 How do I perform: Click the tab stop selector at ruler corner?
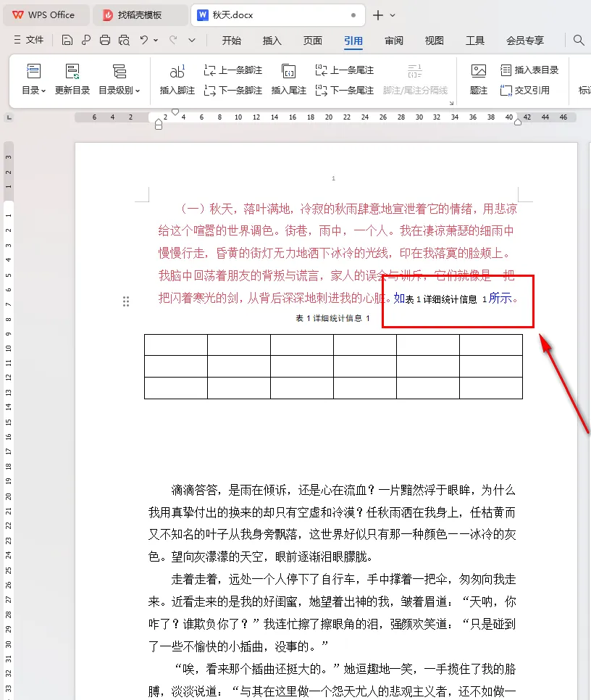tap(9, 117)
